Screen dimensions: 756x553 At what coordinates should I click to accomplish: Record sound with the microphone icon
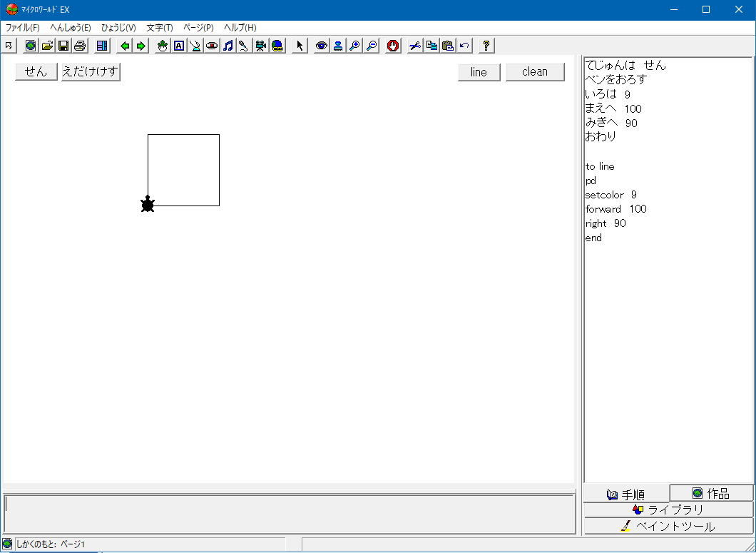(245, 46)
